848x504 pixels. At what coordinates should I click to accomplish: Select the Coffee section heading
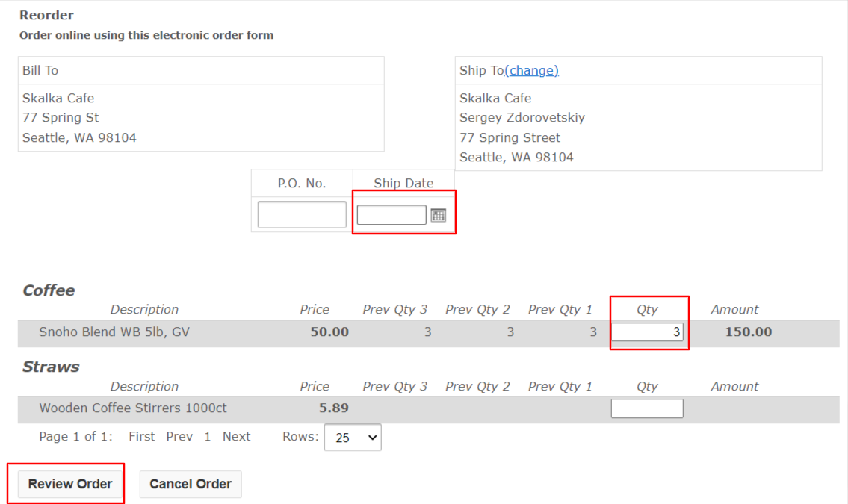tap(48, 290)
